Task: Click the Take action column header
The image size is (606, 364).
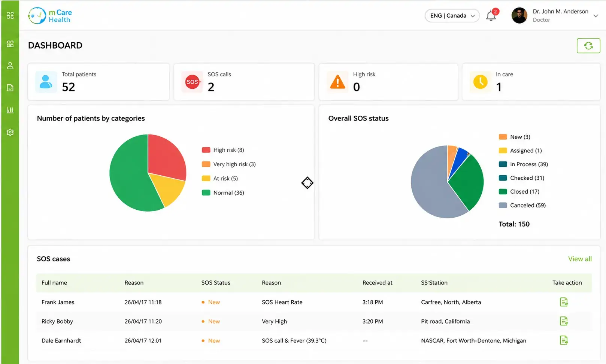Action: pyautogui.click(x=567, y=283)
